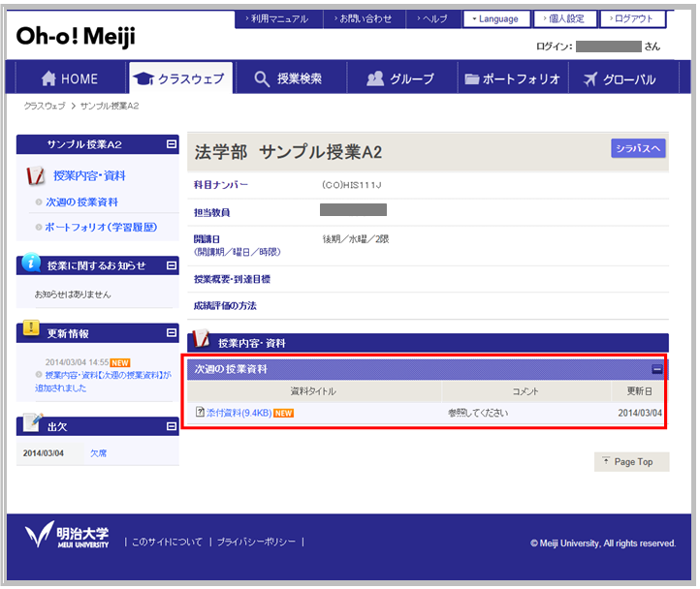Click the notebook icon beside sidebar 授業内容・資料
Viewport: 700px width, 589px height.
pyautogui.click(x=35, y=175)
